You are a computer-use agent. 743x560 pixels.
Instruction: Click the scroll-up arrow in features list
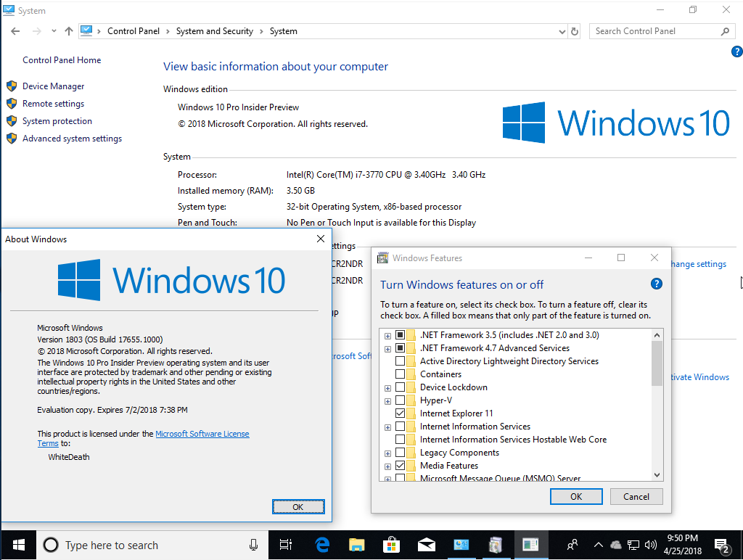click(657, 335)
